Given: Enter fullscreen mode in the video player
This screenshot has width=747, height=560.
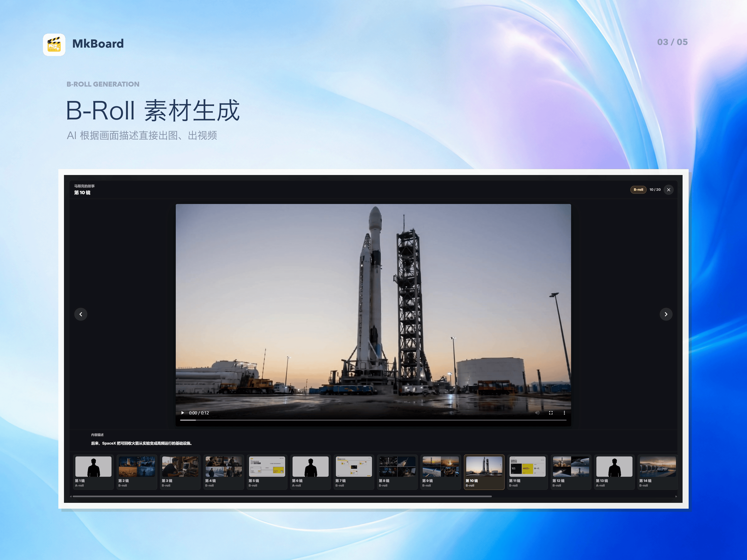Looking at the screenshot, I should pos(551,413).
